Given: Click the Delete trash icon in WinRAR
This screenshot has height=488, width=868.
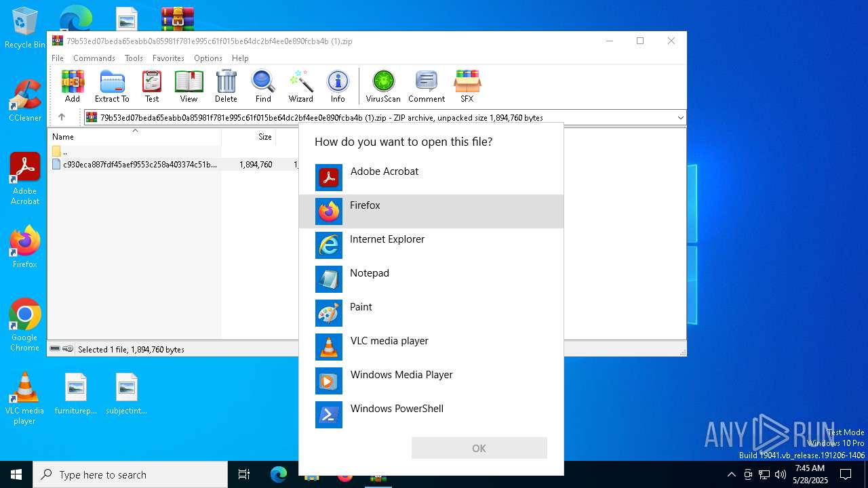Looking at the screenshot, I should pos(226,86).
